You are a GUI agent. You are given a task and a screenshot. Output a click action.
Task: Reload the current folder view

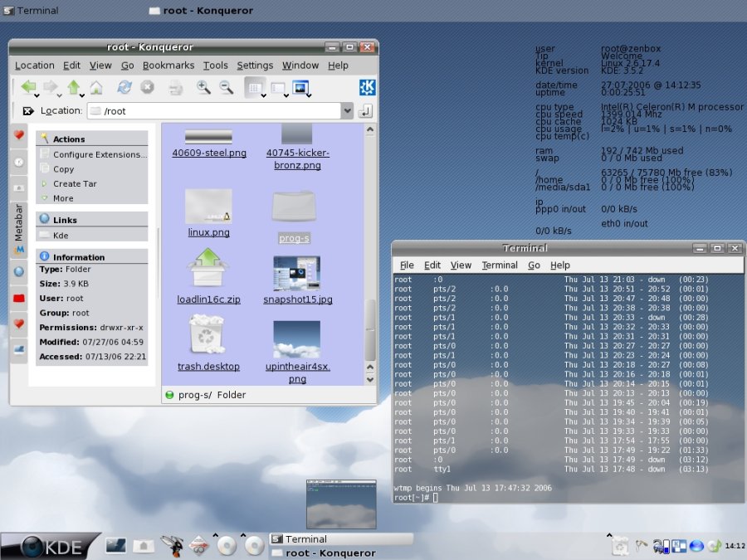coord(124,87)
